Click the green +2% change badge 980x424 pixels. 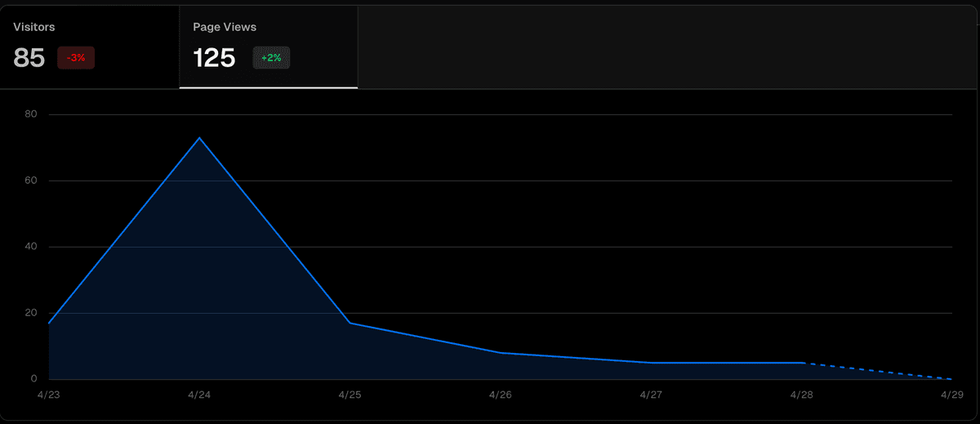(x=271, y=58)
